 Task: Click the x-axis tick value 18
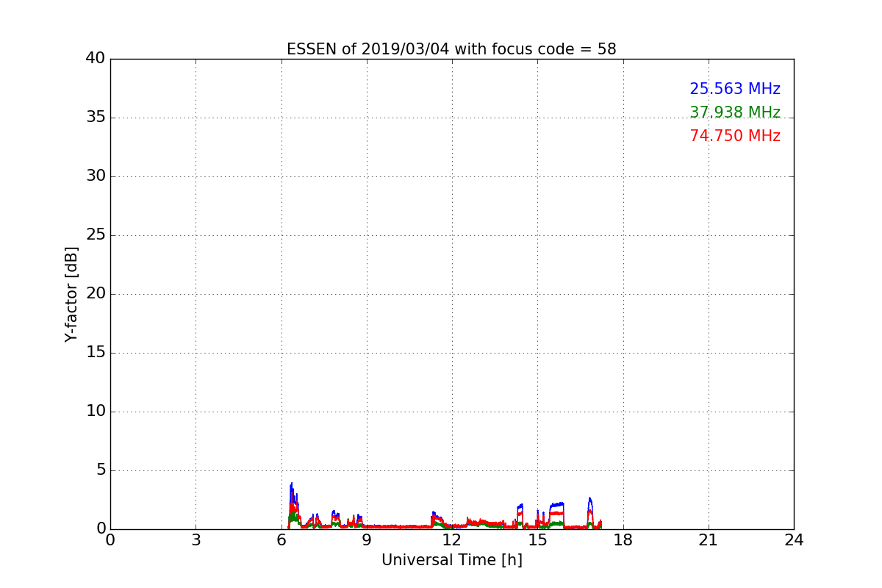(x=623, y=540)
